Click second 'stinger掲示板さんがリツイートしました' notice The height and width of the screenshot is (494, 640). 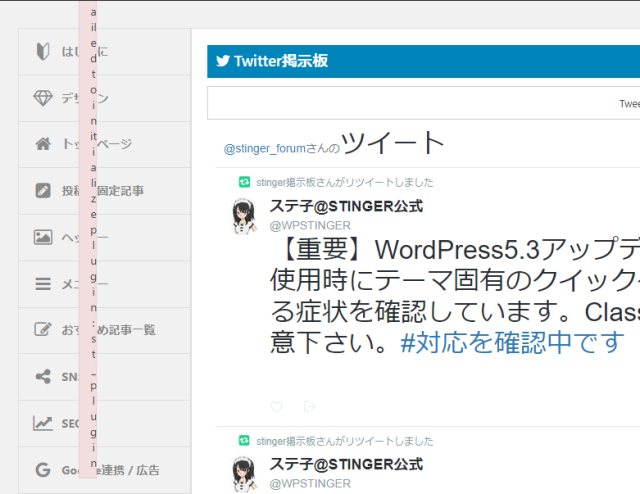click(344, 441)
